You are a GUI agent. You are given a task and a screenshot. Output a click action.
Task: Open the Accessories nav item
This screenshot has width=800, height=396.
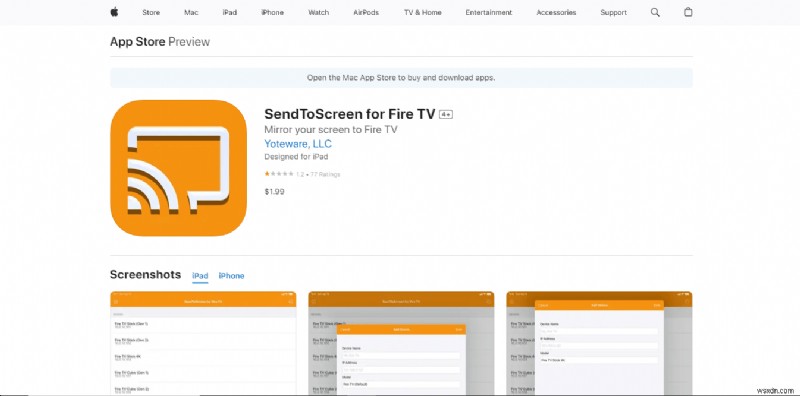(556, 12)
